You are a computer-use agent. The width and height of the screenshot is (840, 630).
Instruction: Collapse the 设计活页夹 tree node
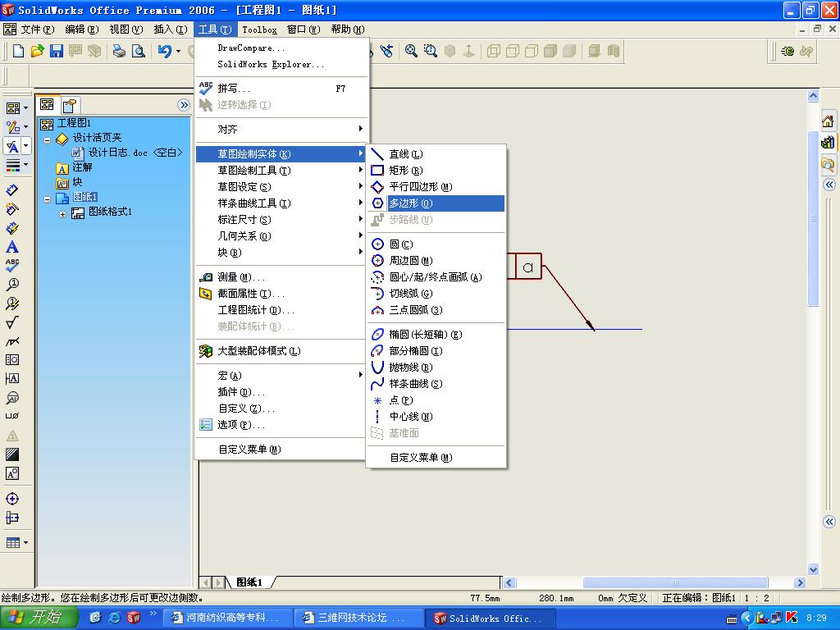pos(47,139)
